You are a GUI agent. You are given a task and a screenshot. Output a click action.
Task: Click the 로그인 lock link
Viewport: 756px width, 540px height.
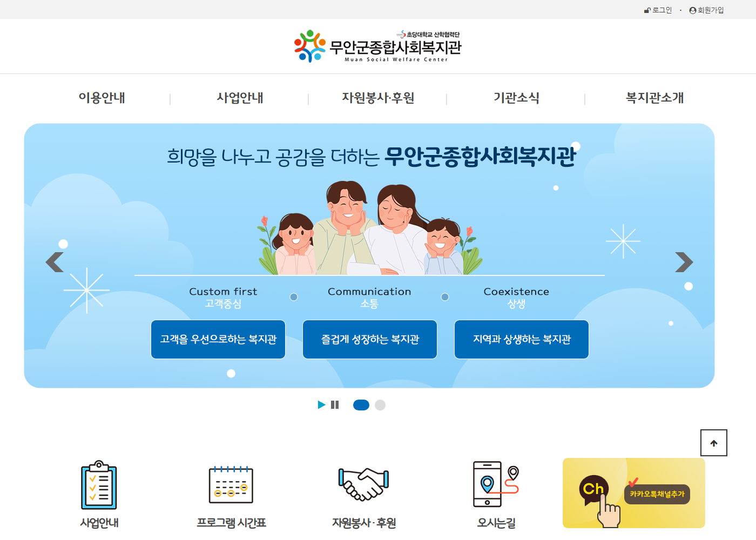coord(658,10)
